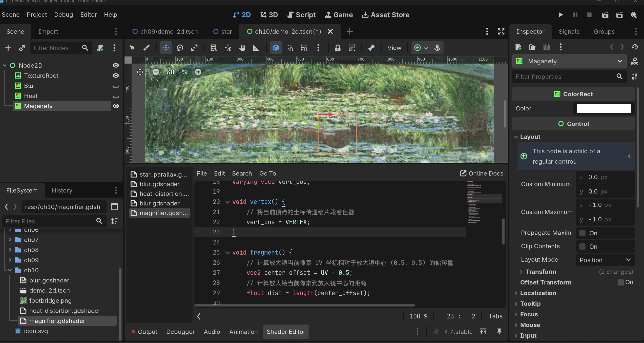This screenshot has width=644, height=343.
Task: Attach a script to selected node
Action: pos(100,48)
